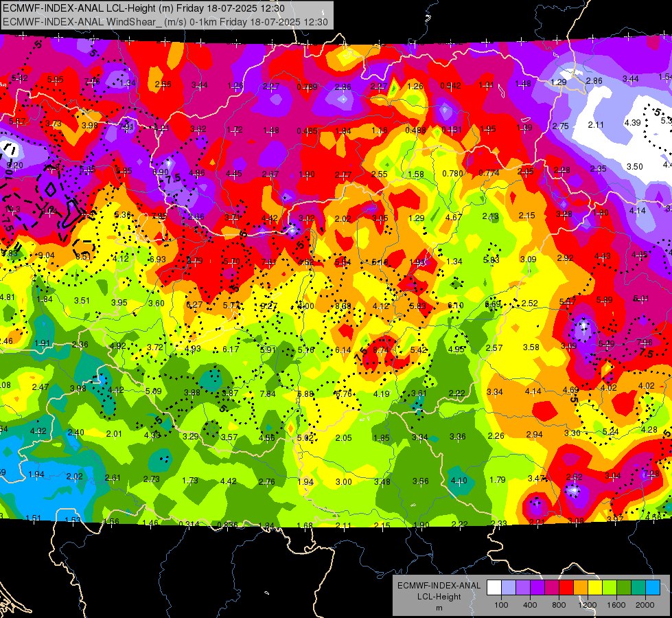Screen dimensions: 672x618
Task: Click the WindShear 0-1km title line
Action: click(x=165, y=22)
